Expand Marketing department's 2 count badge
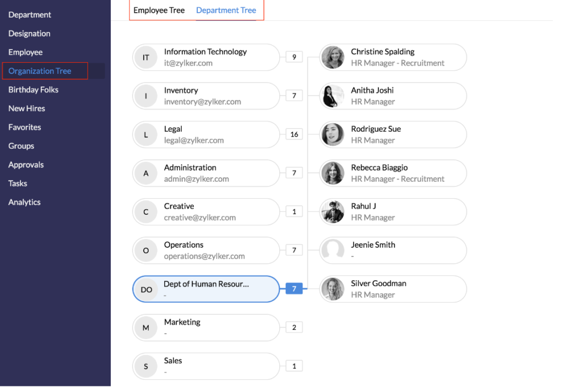Image resolution: width=564 pixels, height=392 pixels. [294, 326]
